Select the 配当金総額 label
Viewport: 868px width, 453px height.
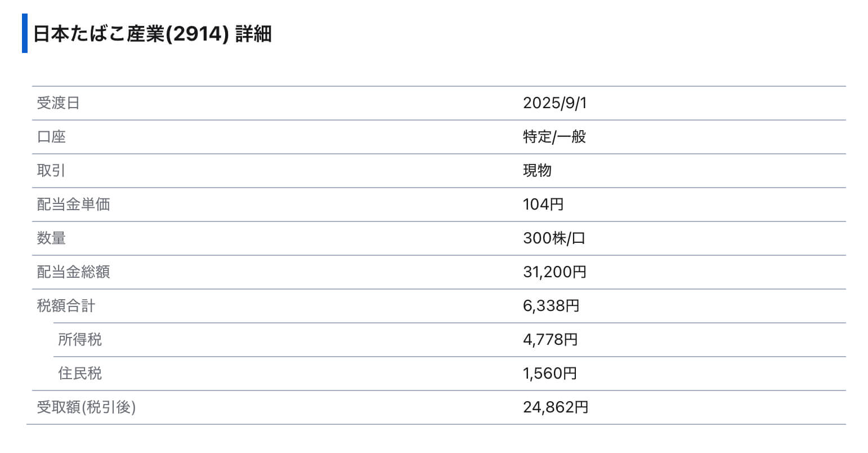(73, 272)
